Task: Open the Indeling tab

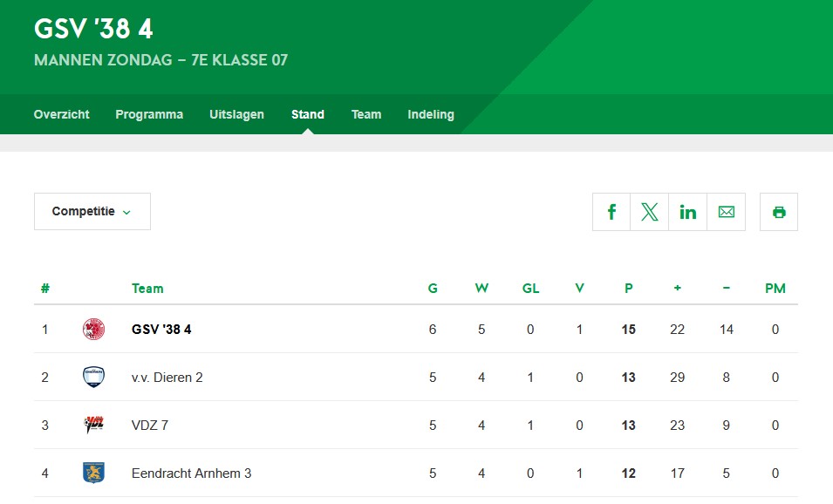Action: 431,114
